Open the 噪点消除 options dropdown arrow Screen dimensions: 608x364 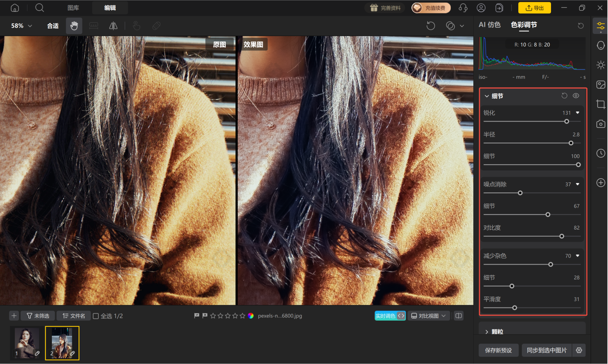click(x=577, y=184)
